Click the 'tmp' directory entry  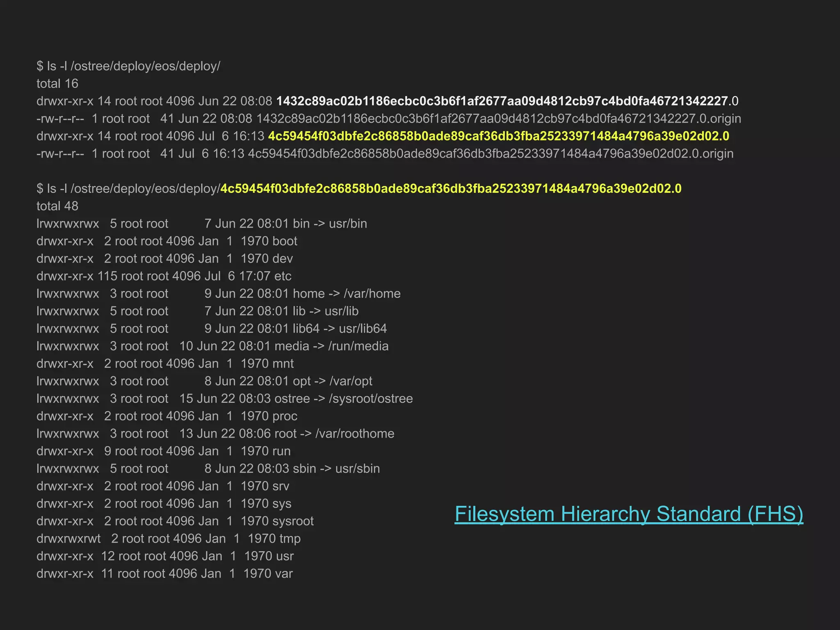click(x=290, y=539)
